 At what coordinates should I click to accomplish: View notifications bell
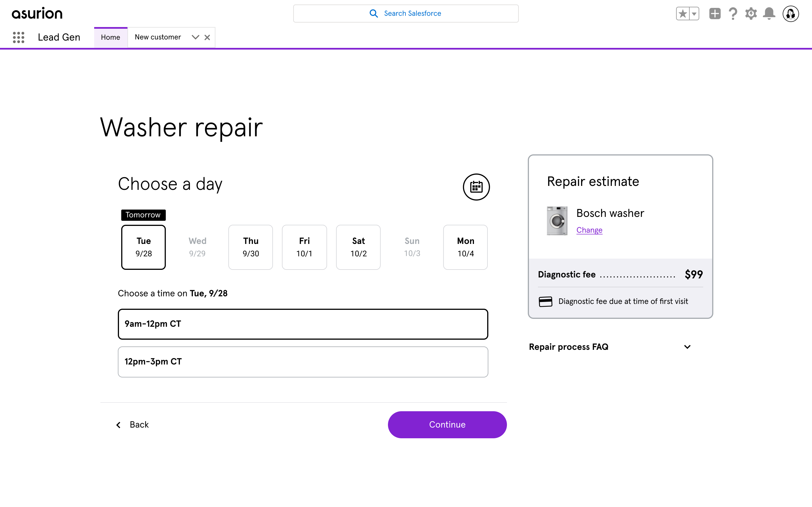point(769,14)
